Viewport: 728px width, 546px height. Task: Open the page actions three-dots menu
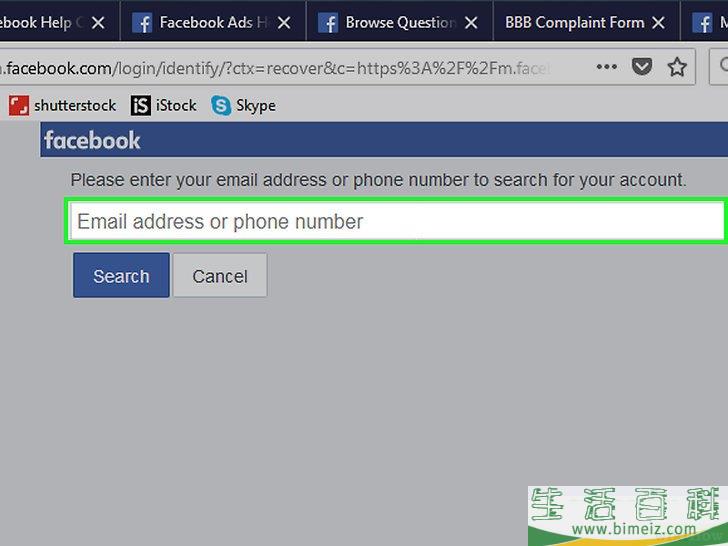606,67
